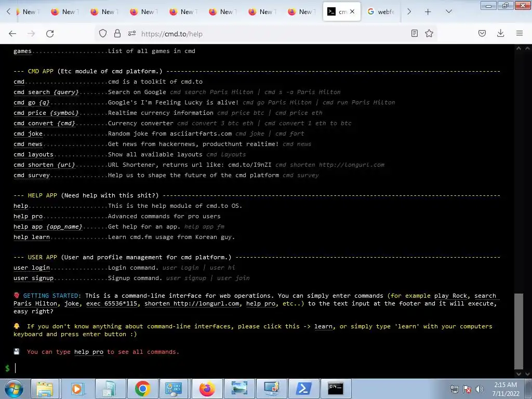
Task: Click the scrollbar down arrow
Action: coord(518,374)
